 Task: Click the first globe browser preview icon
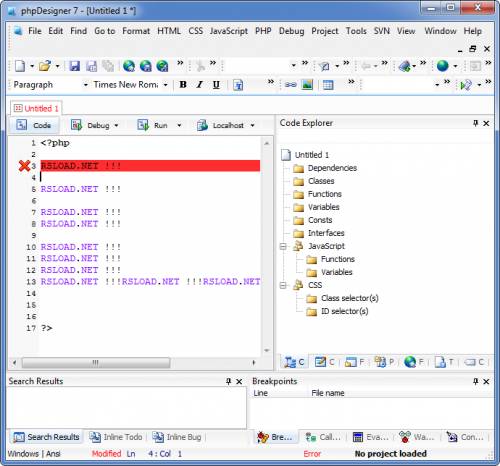pos(129,66)
